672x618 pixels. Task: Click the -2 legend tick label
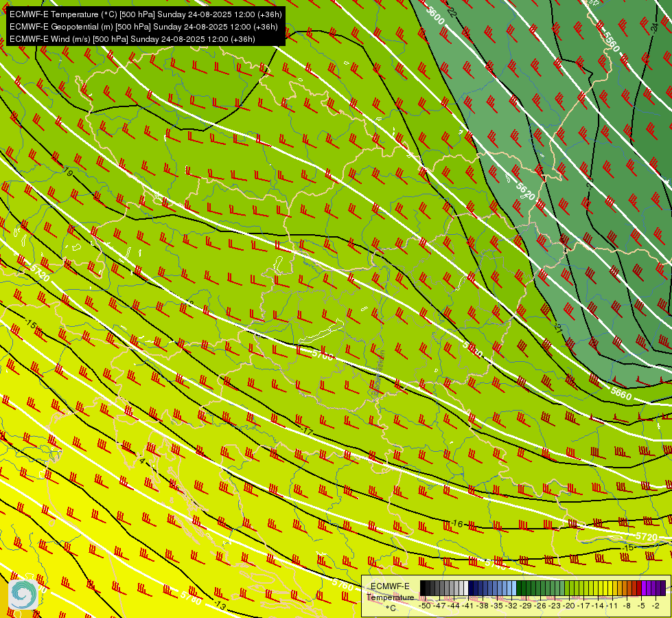[656, 606]
